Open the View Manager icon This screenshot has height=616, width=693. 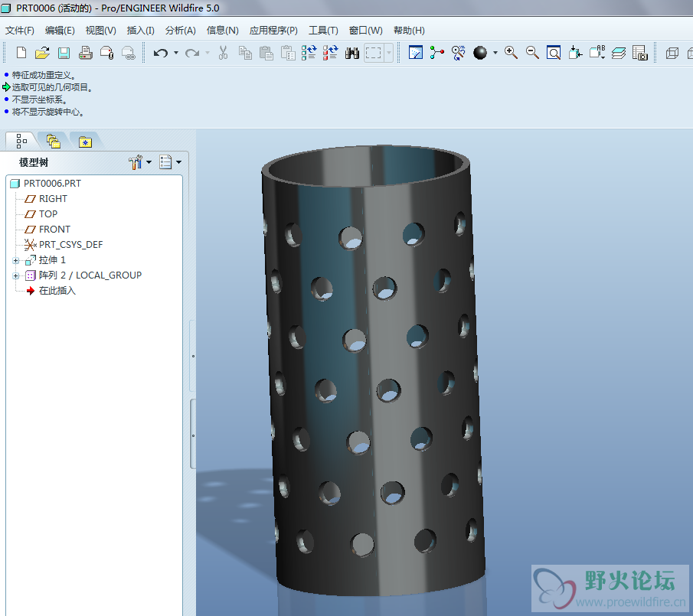pyautogui.click(x=640, y=53)
